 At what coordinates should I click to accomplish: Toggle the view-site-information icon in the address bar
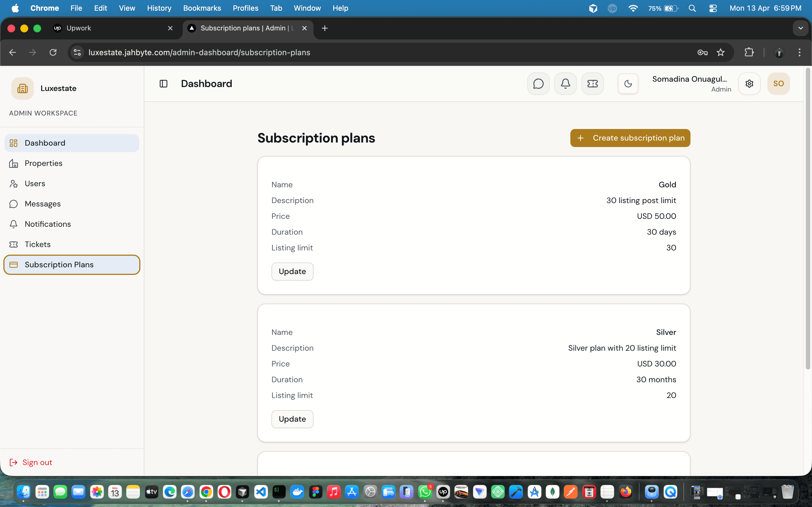77,52
